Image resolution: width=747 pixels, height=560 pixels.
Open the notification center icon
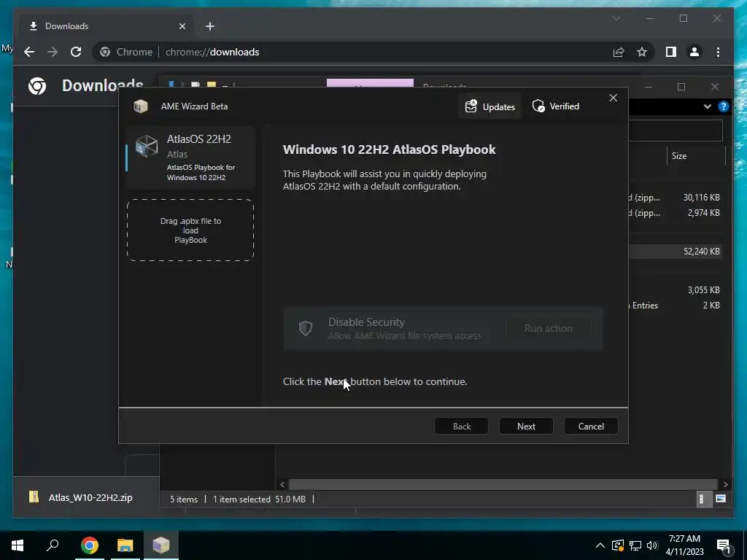(x=724, y=545)
